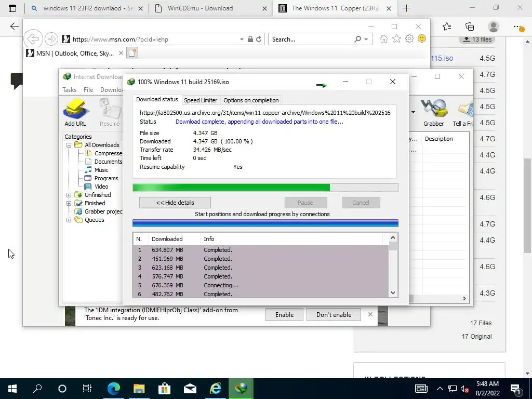Viewport: 532px width, 399px height.
Task: Click Internet Explorer back arrow button
Action: point(33,39)
